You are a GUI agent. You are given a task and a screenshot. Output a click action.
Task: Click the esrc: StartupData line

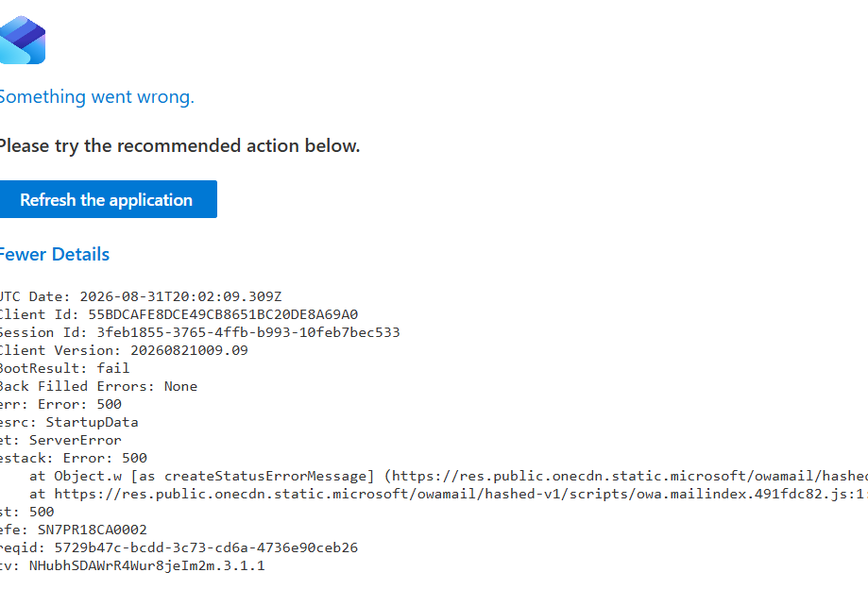coord(69,422)
